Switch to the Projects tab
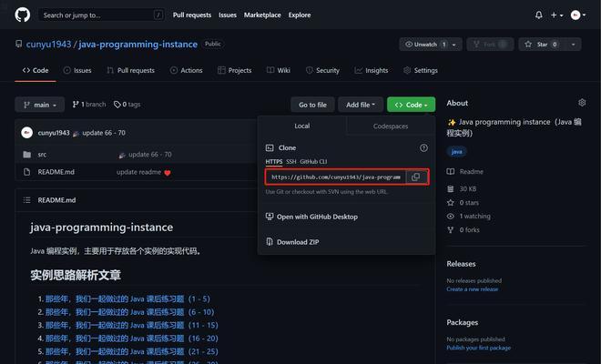Screen dimensions: 601x364 pyautogui.click(x=235, y=70)
